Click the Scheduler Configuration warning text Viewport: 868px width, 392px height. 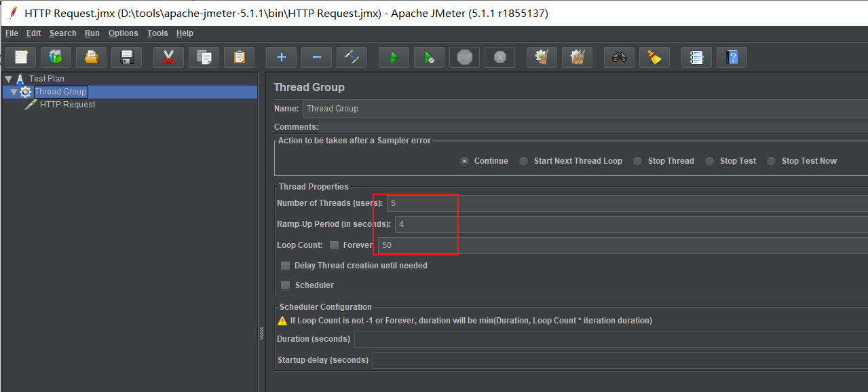coord(471,321)
